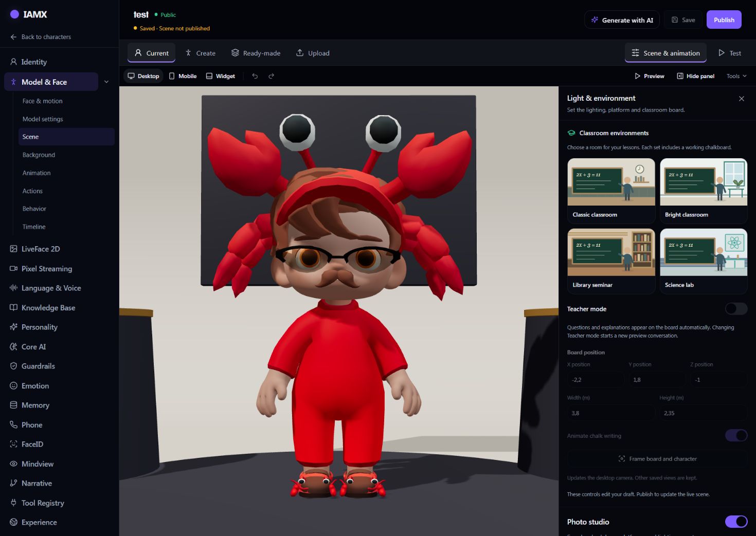Switch to the Upload tab
This screenshot has width=756, height=536.
pos(313,53)
